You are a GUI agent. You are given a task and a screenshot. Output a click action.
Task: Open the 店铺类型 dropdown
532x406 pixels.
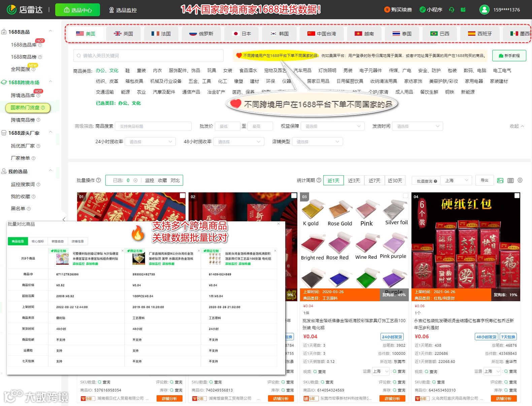tap(318, 142)
